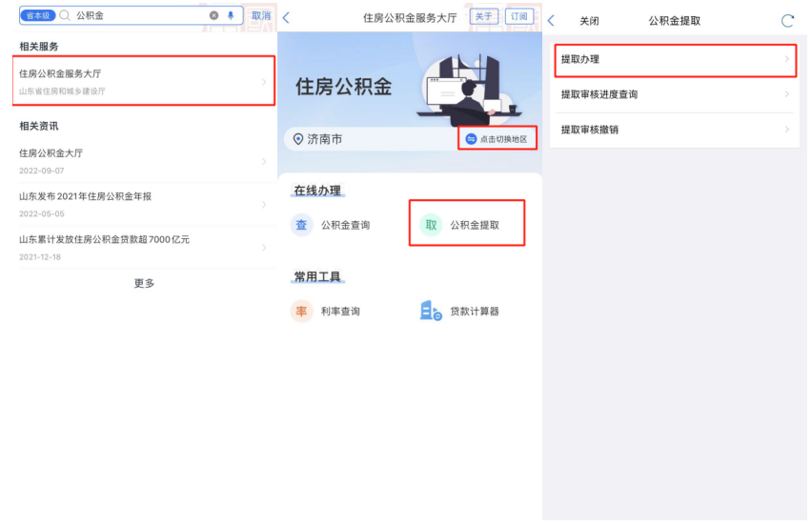
Task: Tap the location pin icon beside 济南市
Action: pos(297,139)
